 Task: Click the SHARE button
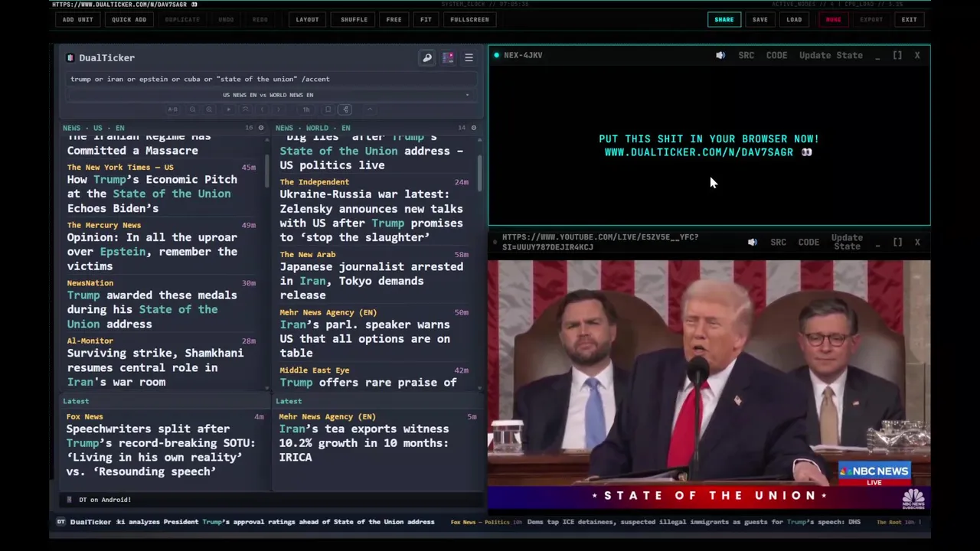724,20
